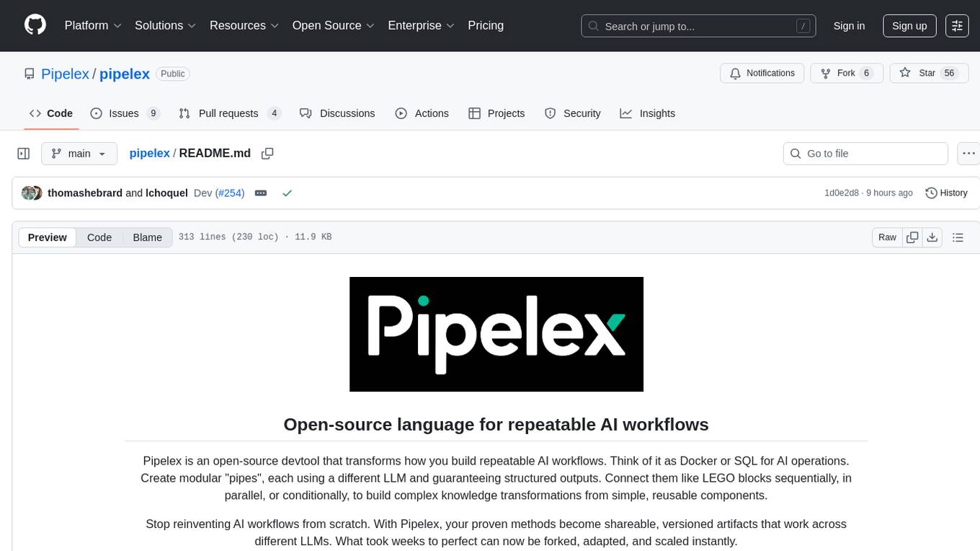Open the file History
The width and height of the screenshot is (980, 551).
[x=946, y=193]
